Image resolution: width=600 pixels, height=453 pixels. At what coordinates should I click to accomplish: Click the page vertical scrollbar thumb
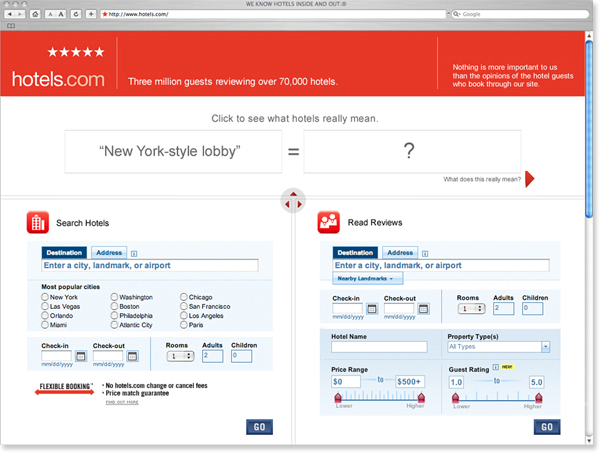[x=589, y=129]
